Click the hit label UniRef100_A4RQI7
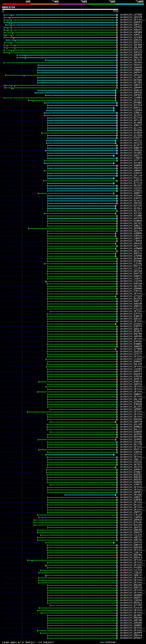The image size is (146, 644). click(131, 497)
